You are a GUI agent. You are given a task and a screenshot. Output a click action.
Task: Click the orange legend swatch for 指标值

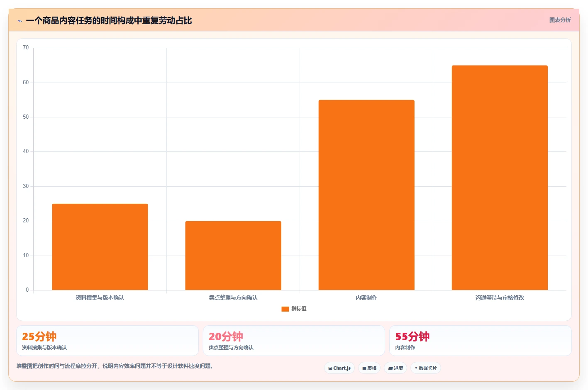[285, 309]
